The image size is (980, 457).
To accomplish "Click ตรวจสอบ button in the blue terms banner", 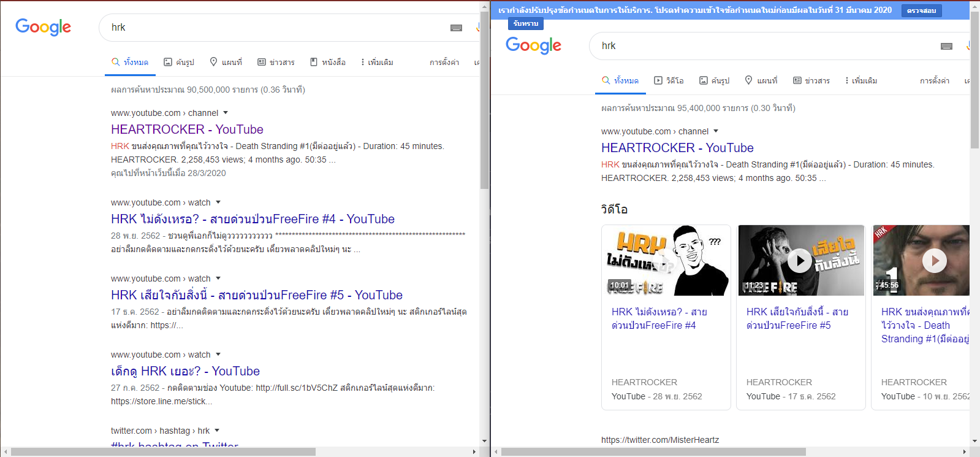I will 921,10.
